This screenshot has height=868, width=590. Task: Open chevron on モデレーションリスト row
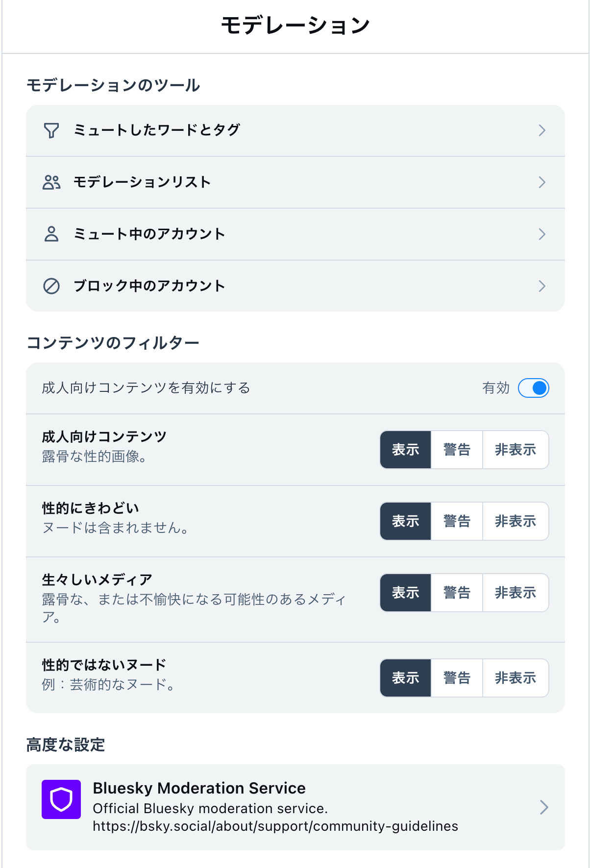(542, 182)
